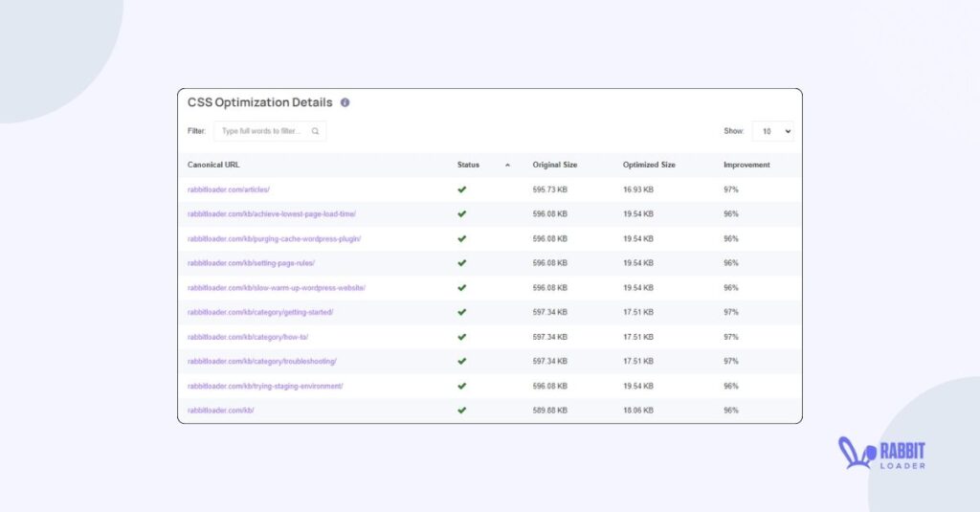Select the 595.73 KB original size cell
980x512 pixels.
point(550,189)
